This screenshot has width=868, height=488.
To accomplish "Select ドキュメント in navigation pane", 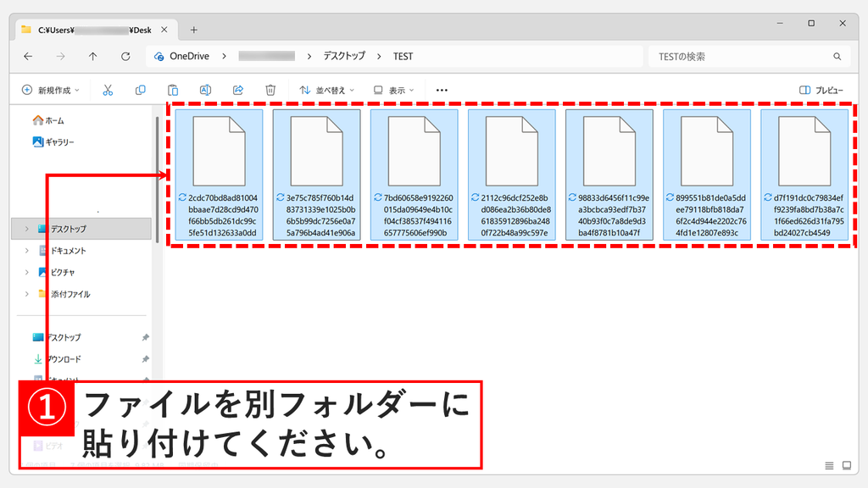I will click(x=63, y=251).
